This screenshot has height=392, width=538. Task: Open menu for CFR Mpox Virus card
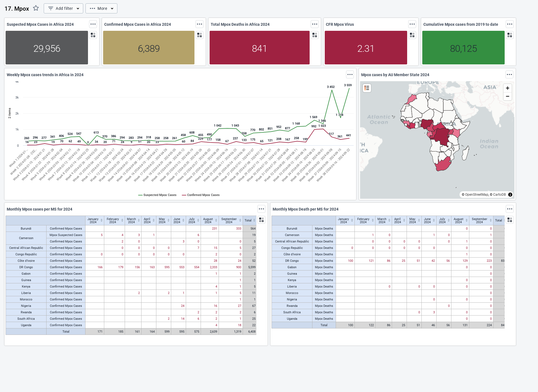pos(412,24)
